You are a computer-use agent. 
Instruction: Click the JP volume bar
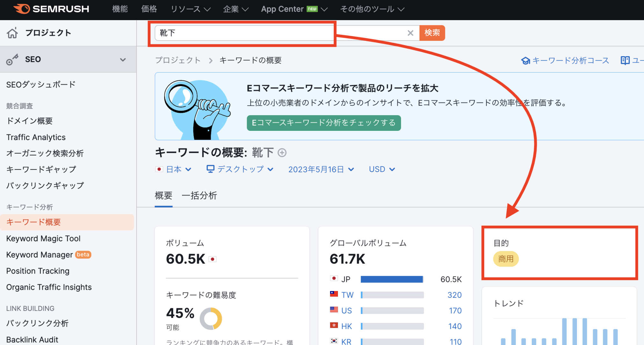tap(392, 279)
